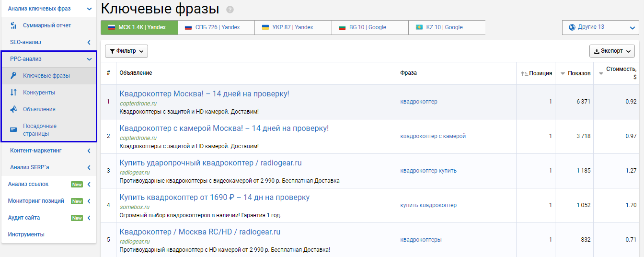The width and height of the screenshot is (644, 257).
Task: Open ad Квадрокоптер с камерой Москва!
Action: click(224, 128)
